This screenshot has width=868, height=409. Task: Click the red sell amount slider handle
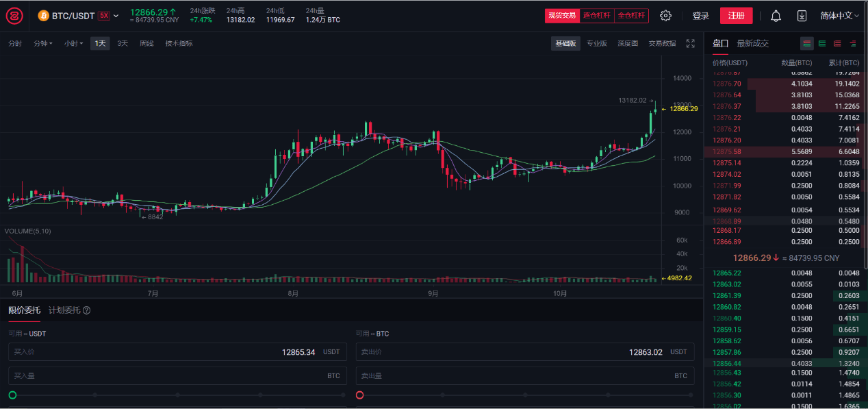360,395
